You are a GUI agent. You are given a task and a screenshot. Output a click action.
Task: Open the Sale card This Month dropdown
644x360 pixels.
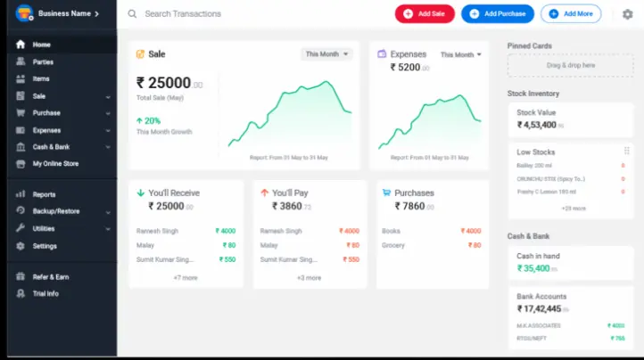pos(326,53)
